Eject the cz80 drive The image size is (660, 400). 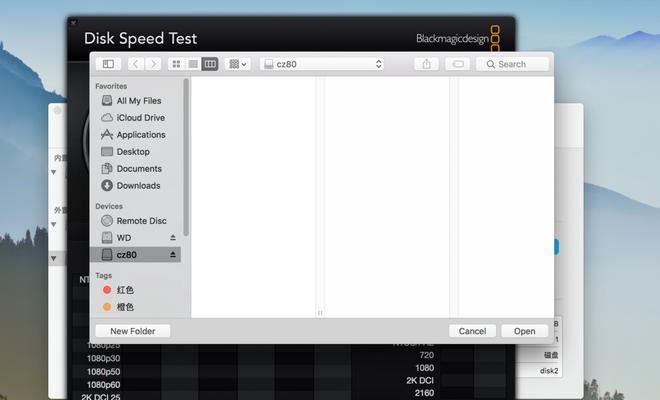pyautogui.click(x=173, y=255)
